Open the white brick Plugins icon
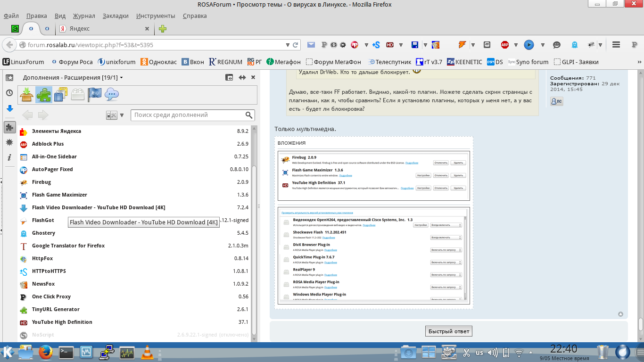 78,95
